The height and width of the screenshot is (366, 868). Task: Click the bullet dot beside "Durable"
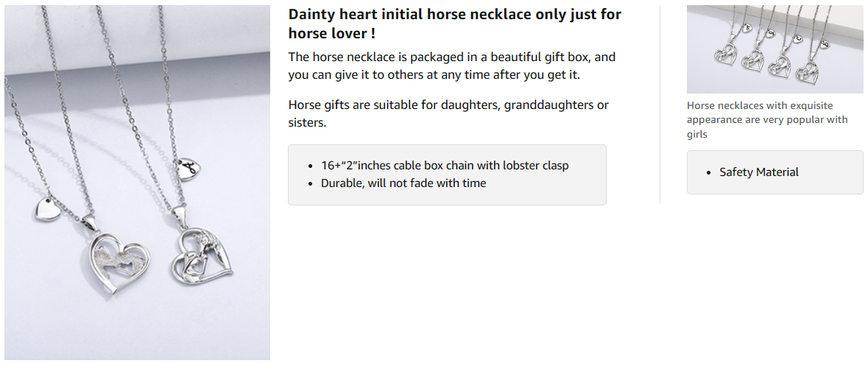point(311,183)
